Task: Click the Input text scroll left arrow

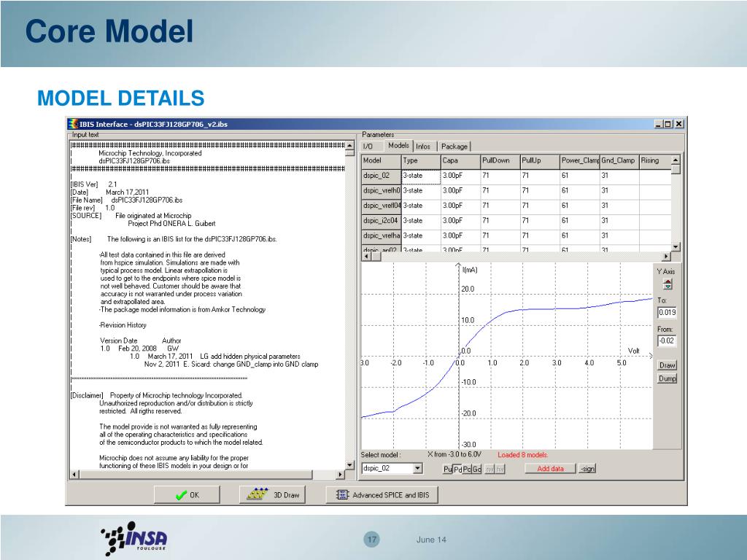Action: point(74,474)
